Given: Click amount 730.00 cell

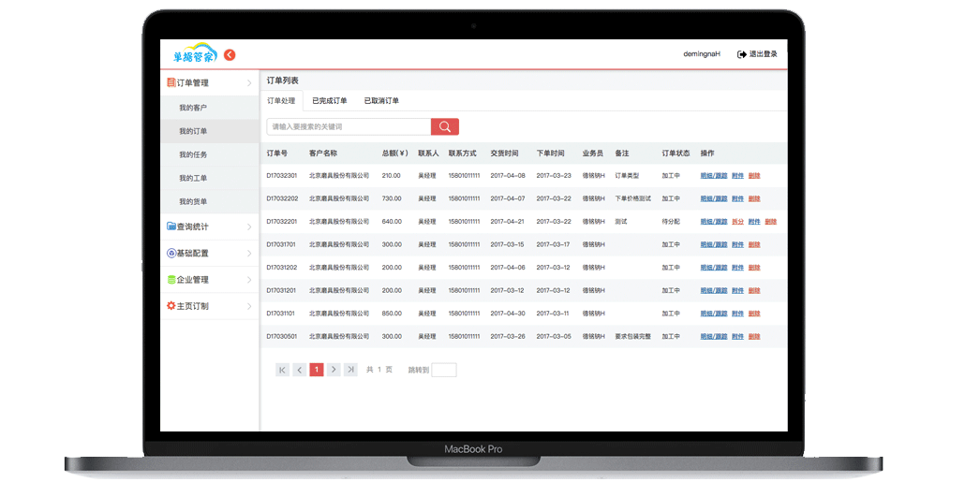Looking at the screenshot, I should [392, 198].
